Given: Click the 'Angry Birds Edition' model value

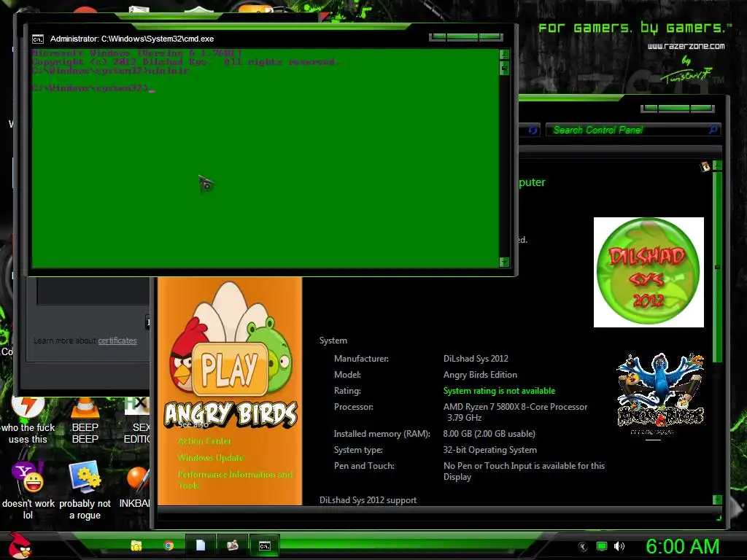Looking at the screenshot, I should tap(480, 375).
